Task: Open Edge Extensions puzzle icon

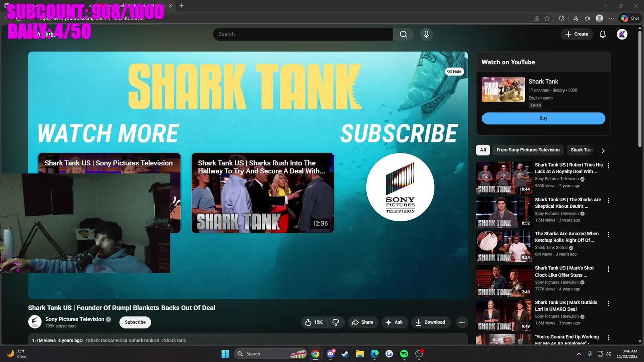Action: click(562, 18)
